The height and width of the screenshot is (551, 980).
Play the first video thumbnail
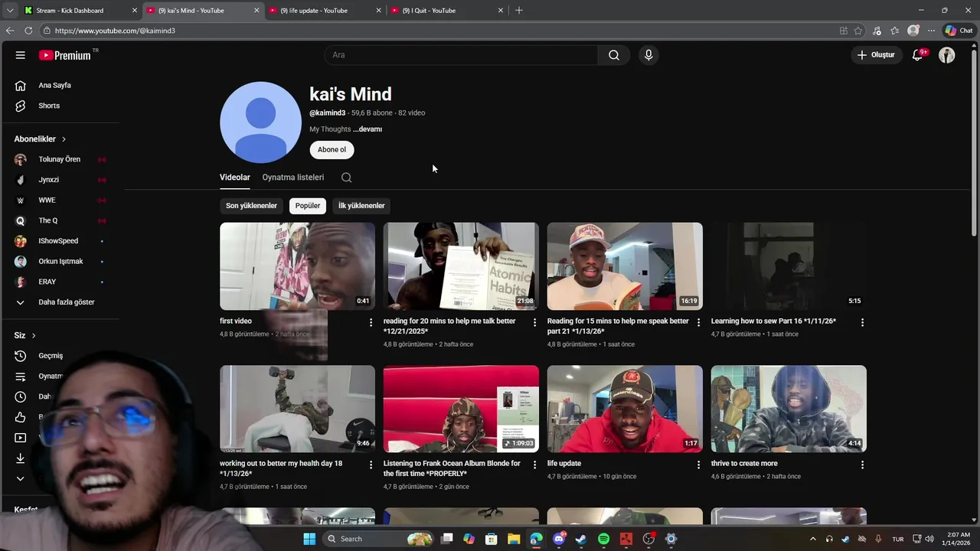(x=297, y=266)
